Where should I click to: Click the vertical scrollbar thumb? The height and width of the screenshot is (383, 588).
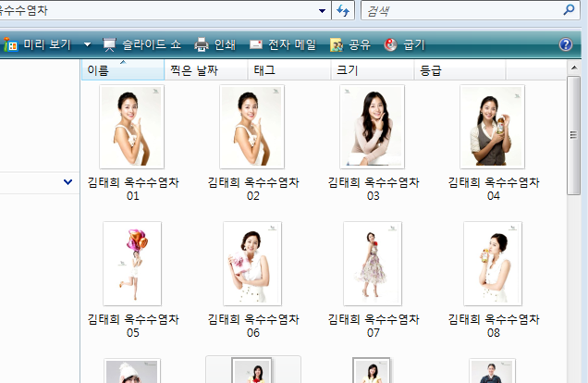coord(574,135)
